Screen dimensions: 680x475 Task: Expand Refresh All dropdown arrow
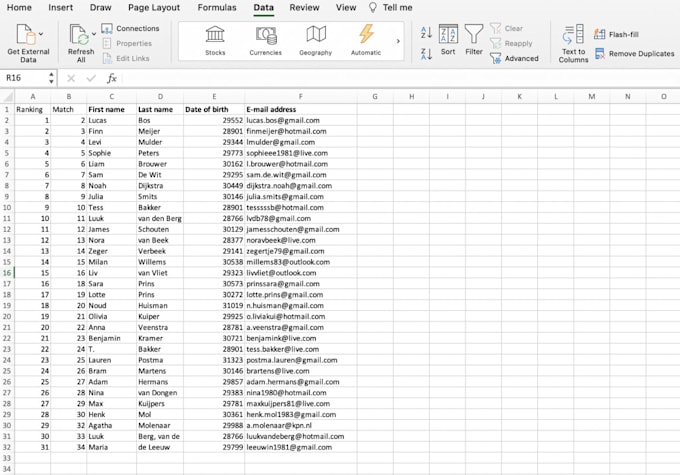click(94, 34)
